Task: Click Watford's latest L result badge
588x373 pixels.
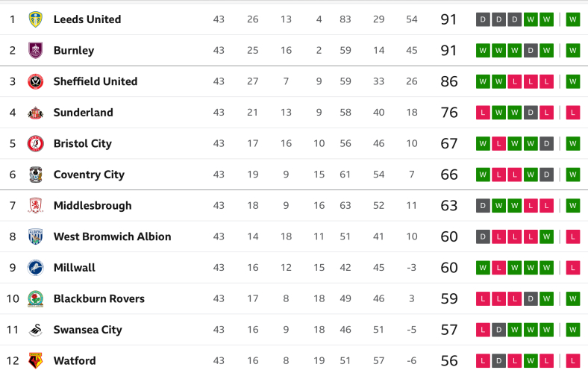Action: pyautogui.click(x=572, y=360)
